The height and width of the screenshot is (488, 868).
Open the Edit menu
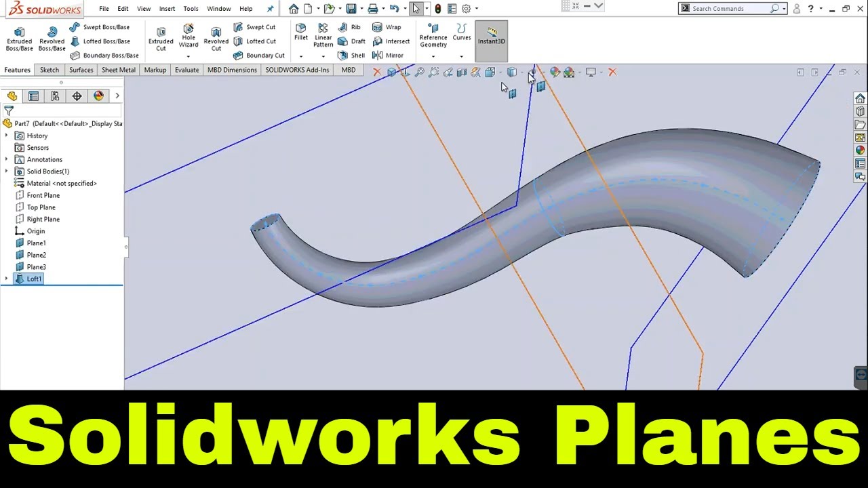(123, 9)
